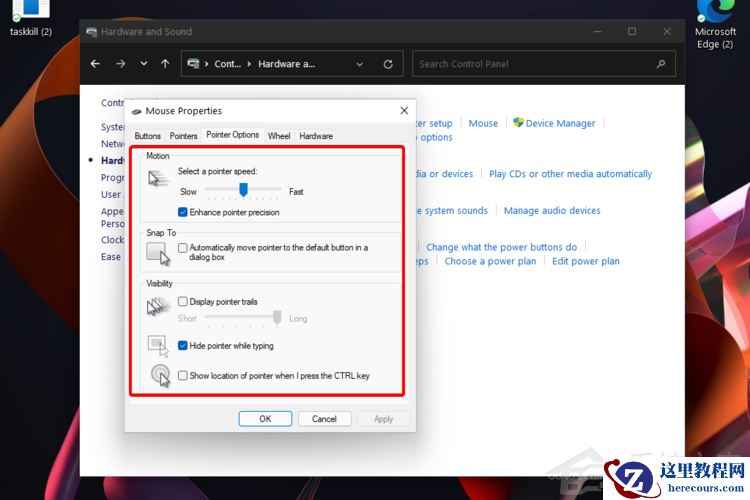Image resolution: width=750 pixels, height=500 pixels.
Task: Click the Back arrow in Control Panel window
Action: (x=95, y=64)
